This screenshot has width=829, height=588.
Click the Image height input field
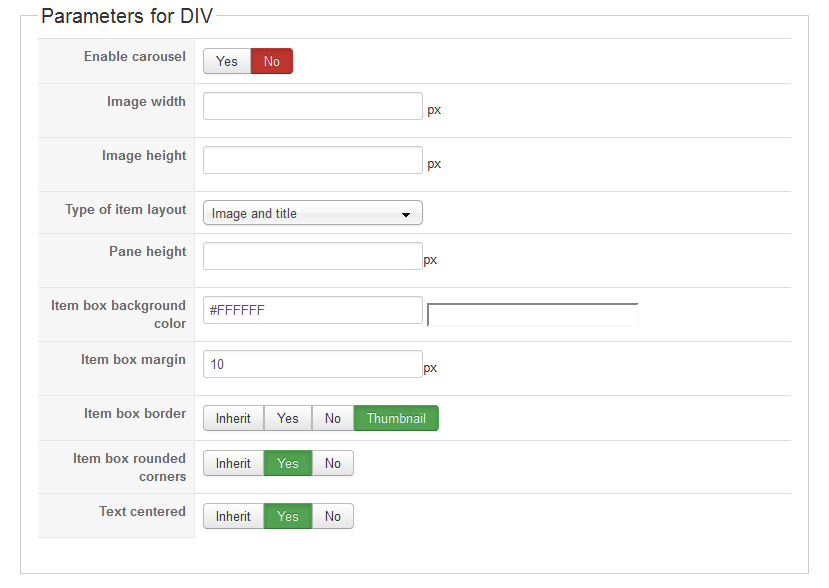coord(312,160)
